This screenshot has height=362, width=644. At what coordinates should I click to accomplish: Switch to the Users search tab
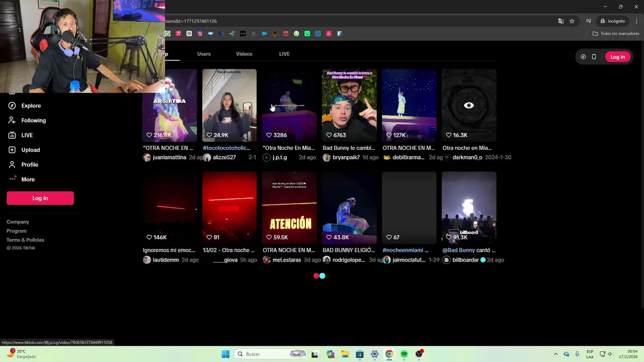[204, 54]
